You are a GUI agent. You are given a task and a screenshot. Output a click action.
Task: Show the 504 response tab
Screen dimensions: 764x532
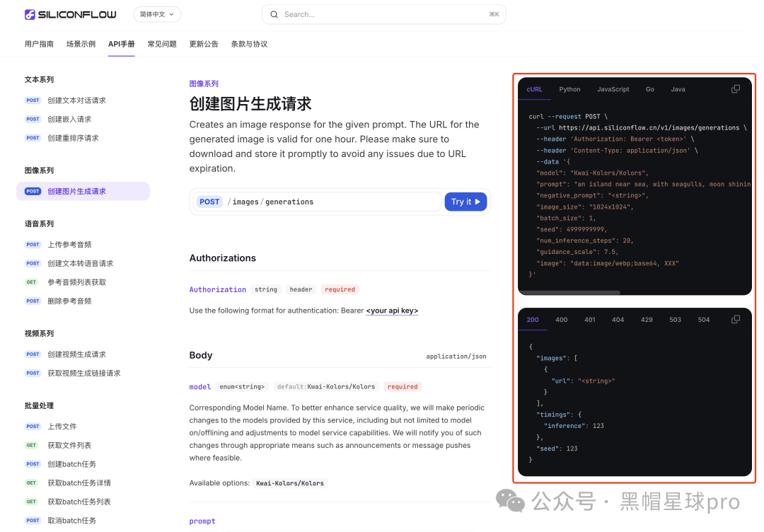click(x=704, y=320)
